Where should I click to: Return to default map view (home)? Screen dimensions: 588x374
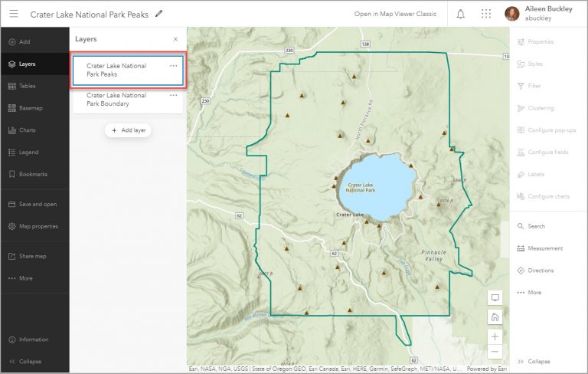click(x=495, y=317)
